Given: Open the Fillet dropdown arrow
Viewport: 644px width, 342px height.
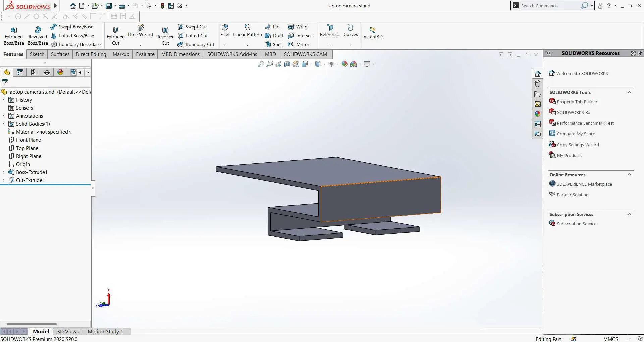Looking at the screenshot, I should point(225,45).
